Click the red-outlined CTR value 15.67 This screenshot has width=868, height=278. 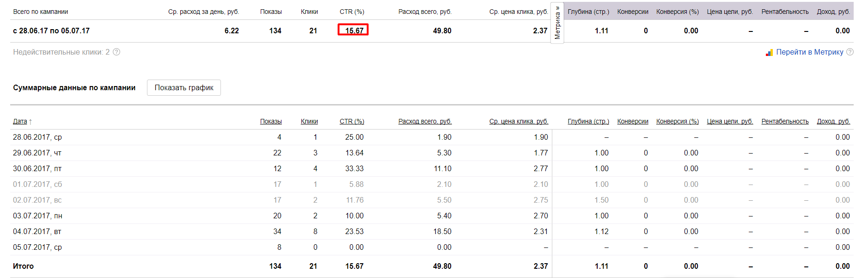(x=354, y=31)
